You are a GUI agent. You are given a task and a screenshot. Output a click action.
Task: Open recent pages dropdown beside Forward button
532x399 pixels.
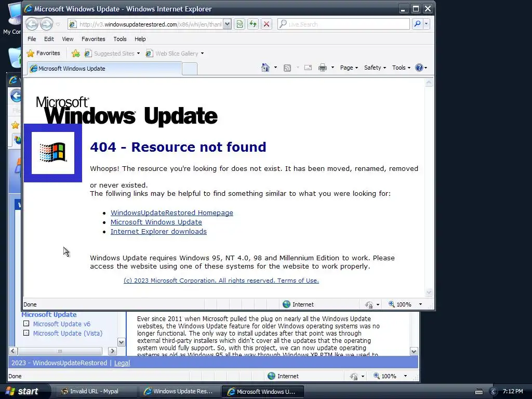click(58, 24)
